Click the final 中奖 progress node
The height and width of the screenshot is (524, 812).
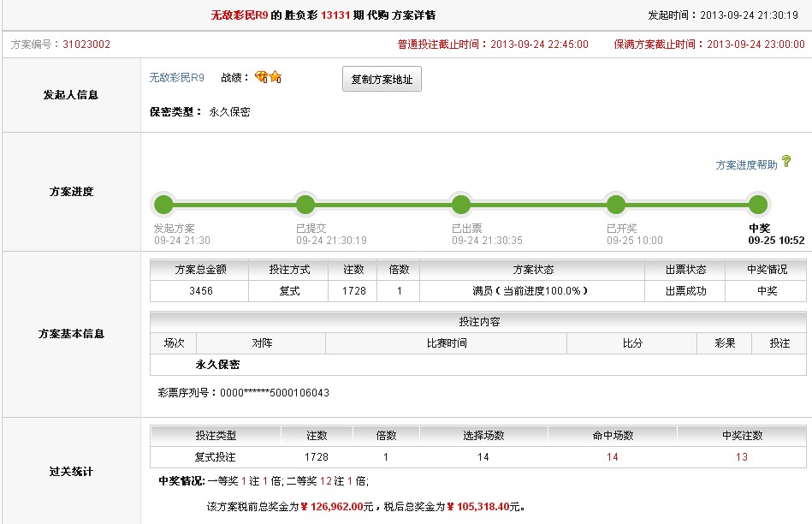click(x=758, y=205)
